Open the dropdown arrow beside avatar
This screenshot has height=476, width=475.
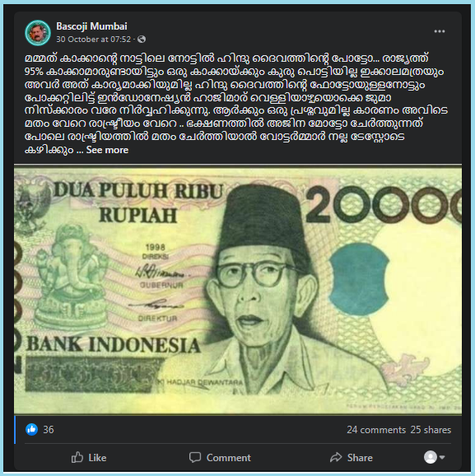point(442,457)
